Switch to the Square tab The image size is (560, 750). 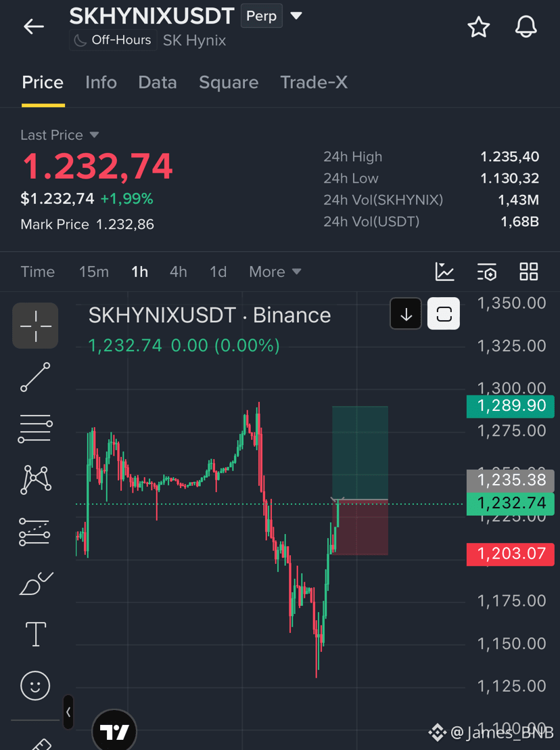(x=229, y=83)
